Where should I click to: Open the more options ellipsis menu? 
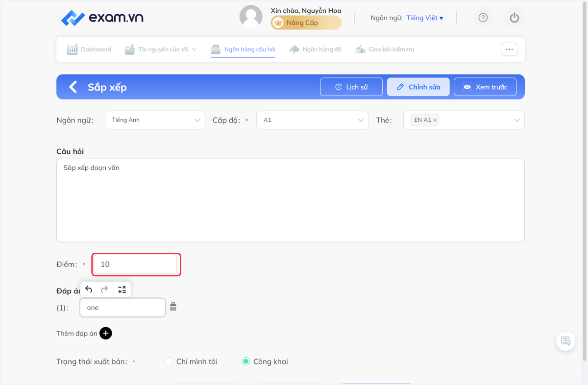point(509,49)
